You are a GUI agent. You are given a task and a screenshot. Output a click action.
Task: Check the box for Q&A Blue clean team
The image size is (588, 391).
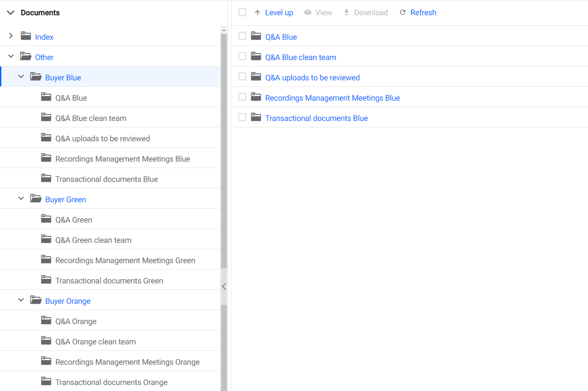pos(242,56)
